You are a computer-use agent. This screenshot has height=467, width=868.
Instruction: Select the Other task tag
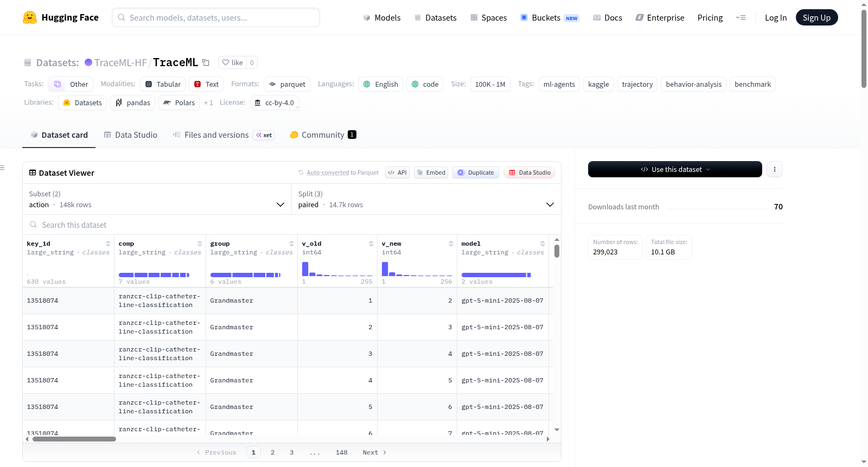click(x=71, y=84)
